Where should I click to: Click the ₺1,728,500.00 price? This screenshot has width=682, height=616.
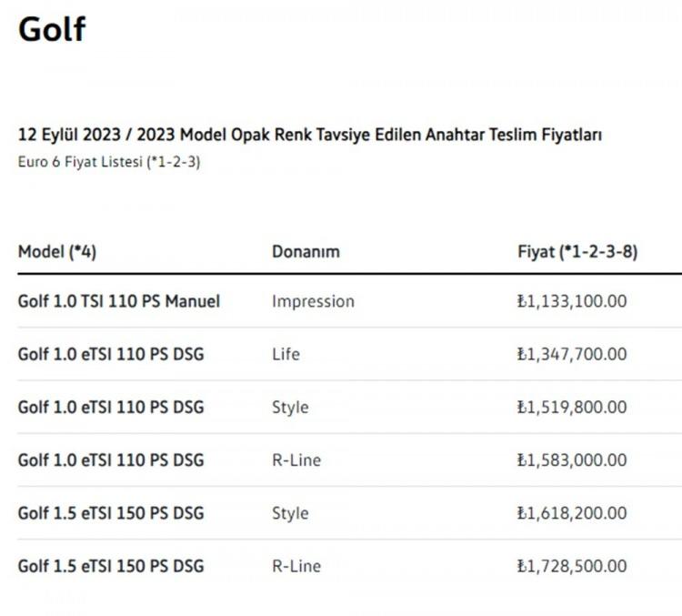pyautogui.click(x=572, y=566)
